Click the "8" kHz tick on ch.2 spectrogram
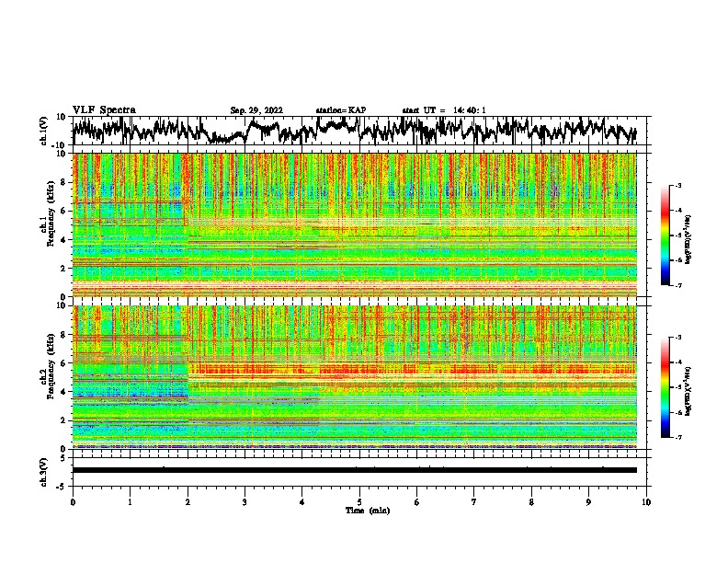728x563 pixels. [63, 335]
